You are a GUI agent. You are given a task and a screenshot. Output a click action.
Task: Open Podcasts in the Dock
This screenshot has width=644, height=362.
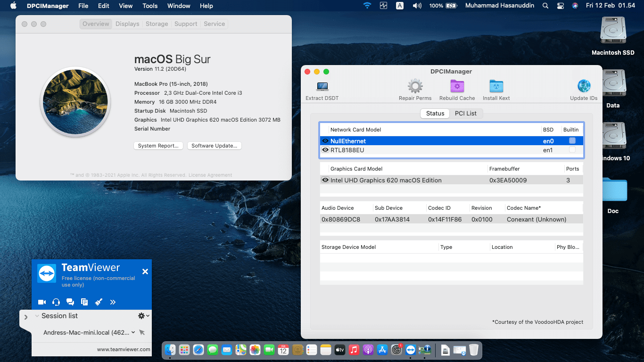(x=368, y=350)
